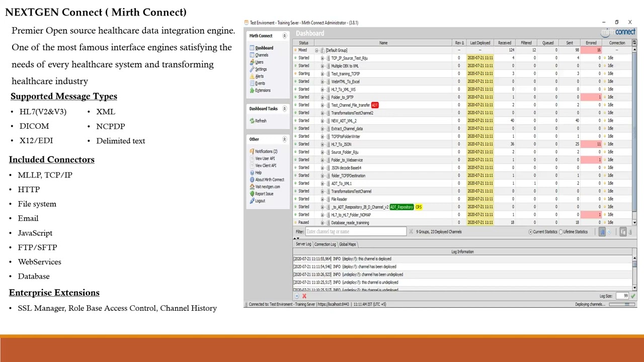Viewport: 644px width, 362px height.
Task: Open the Settings wrench item
Action: 259,69
